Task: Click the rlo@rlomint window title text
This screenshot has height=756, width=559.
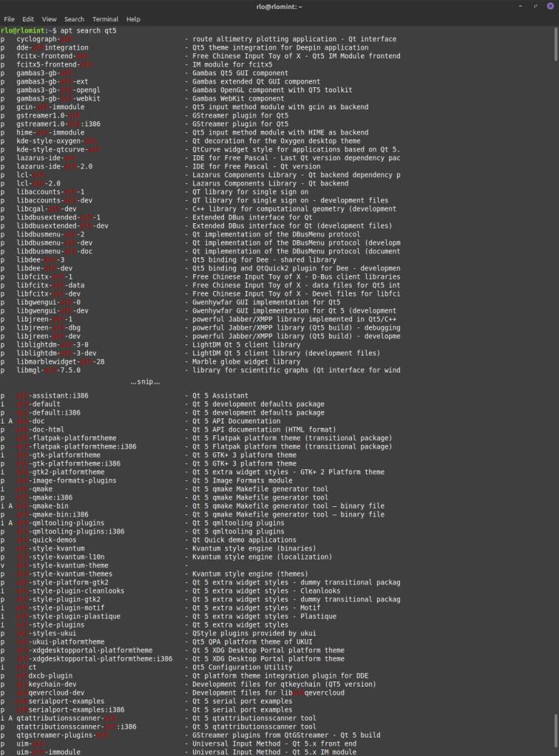Action: coord(279,6)
